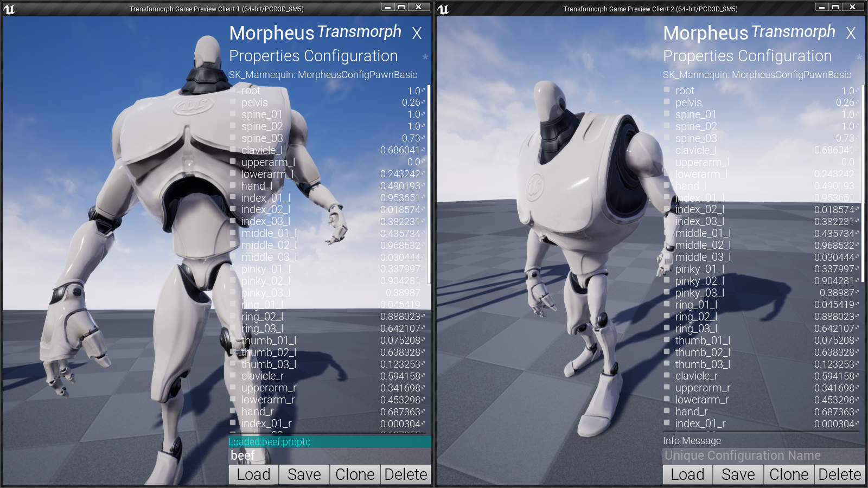This screenshot has width=868, height=488.
Task: Check the upperarm_l box in Client 1
Action: [233, 162]
